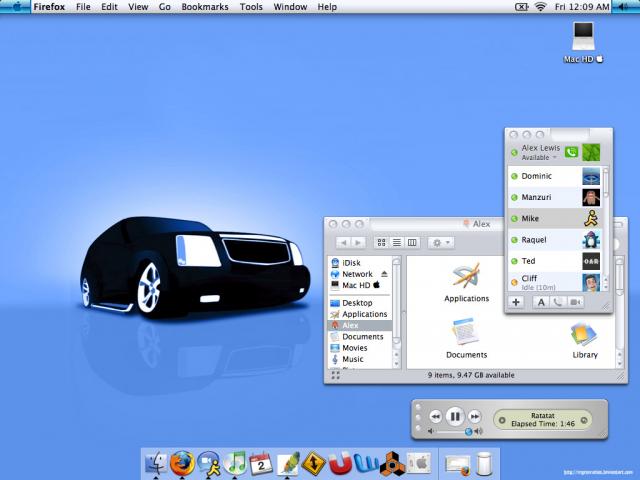The height and width of the screenshot is (480, 640).
Task: Open the Wi-Fi menu bar icon
Action: coord(540,7)
